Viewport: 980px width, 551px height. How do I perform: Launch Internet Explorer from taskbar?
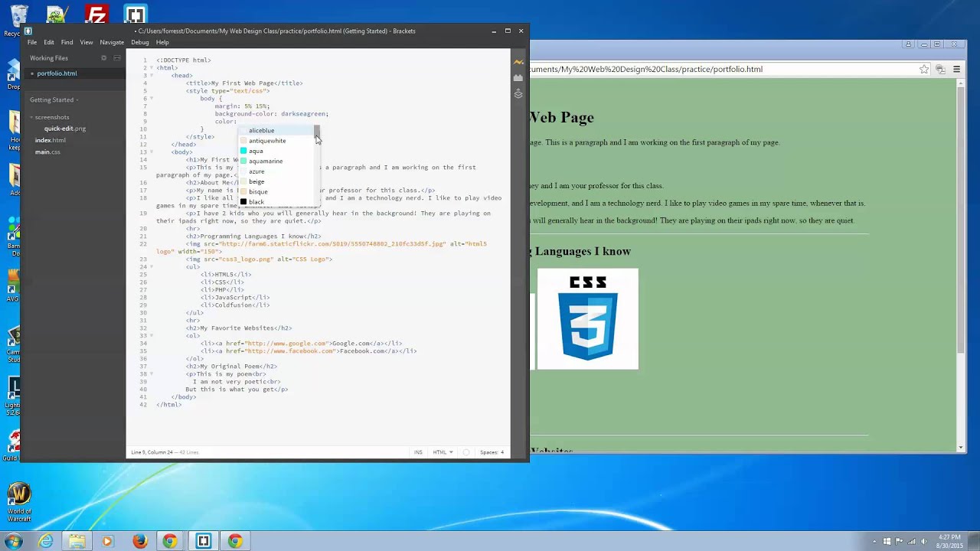click(x=46, y=541)
